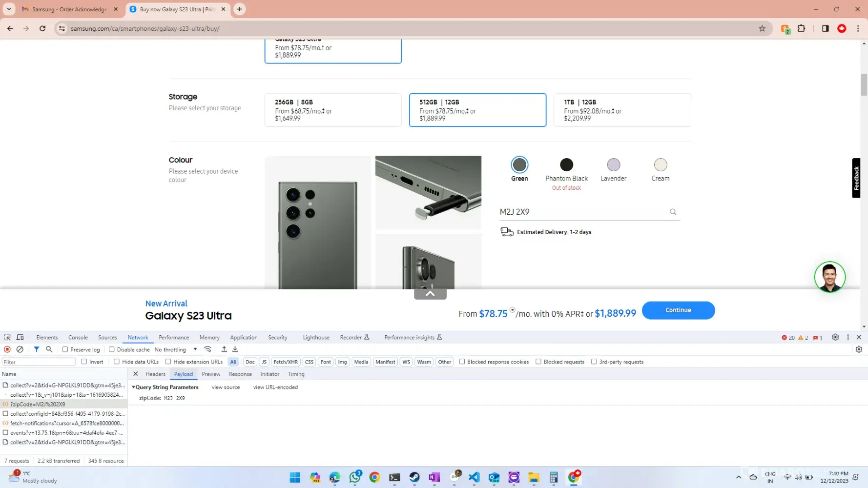Screen dimensions: 868x488
Task: Click the export HAR download icon
Action: click(x=235, y=349)
